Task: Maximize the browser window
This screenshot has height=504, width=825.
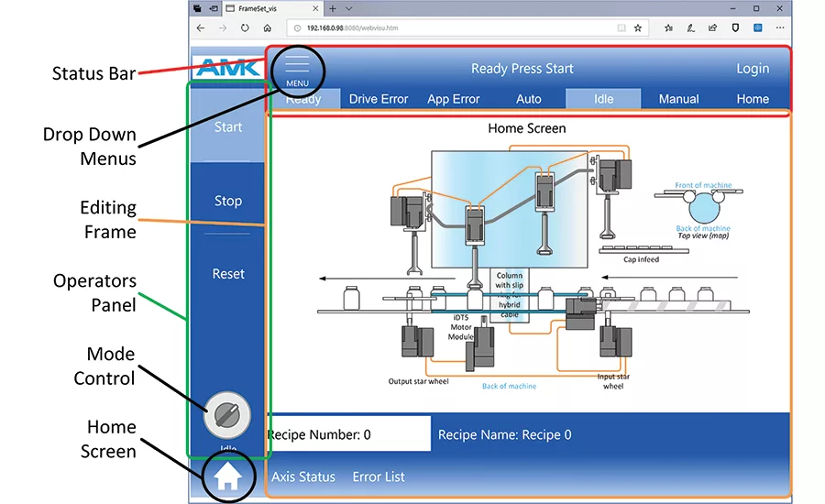Action: (x=756, y=8)
